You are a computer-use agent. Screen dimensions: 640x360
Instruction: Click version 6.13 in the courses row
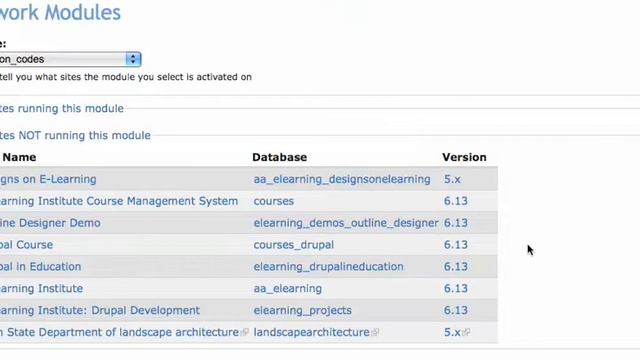[456, 201]
